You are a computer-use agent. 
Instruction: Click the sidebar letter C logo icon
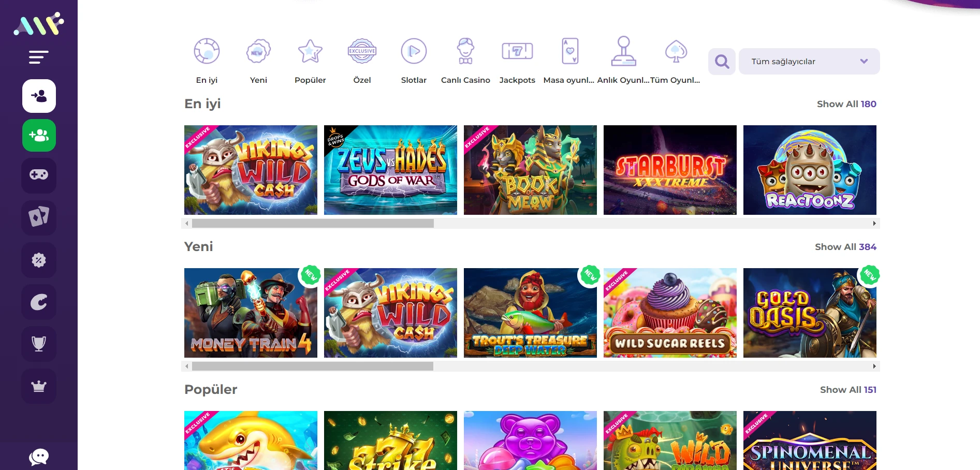pos(39,302)
